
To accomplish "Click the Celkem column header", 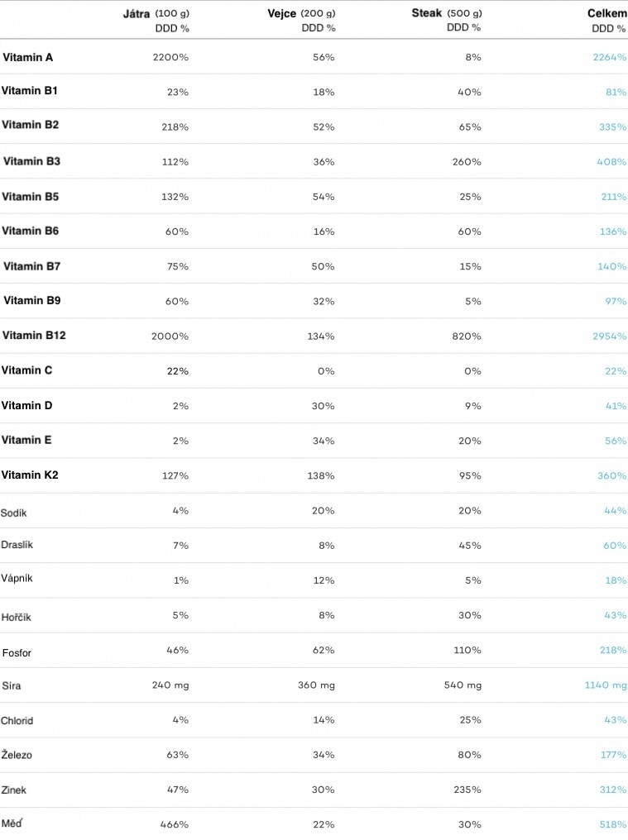I will pos(607,13).
